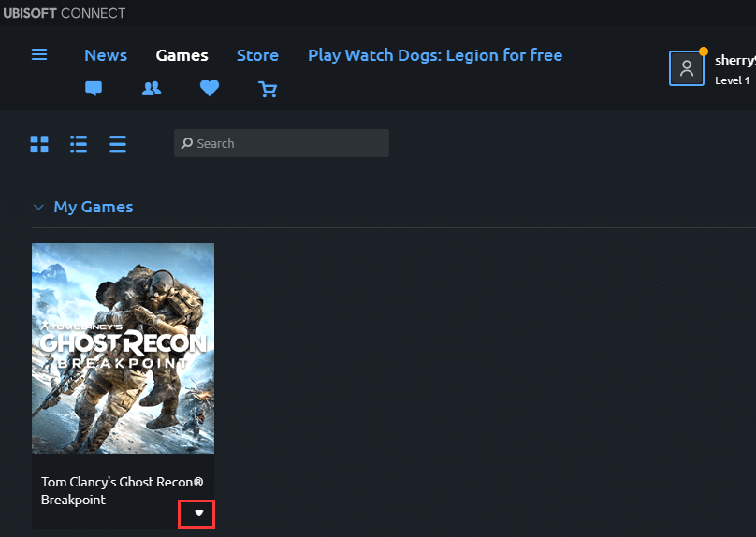Screen dimensions: 756x537
Task: Click the user profile avatar
Action: (x=687, y=68)
